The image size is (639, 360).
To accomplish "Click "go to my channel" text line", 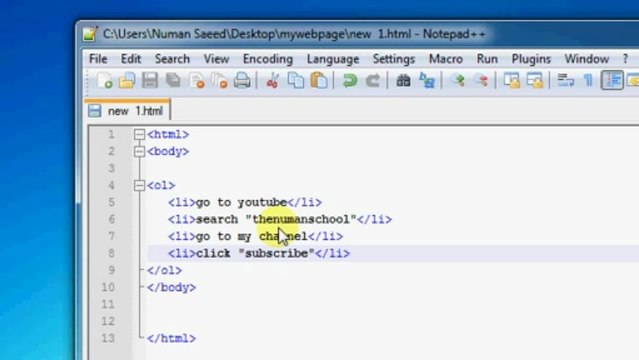I will 251,236.
